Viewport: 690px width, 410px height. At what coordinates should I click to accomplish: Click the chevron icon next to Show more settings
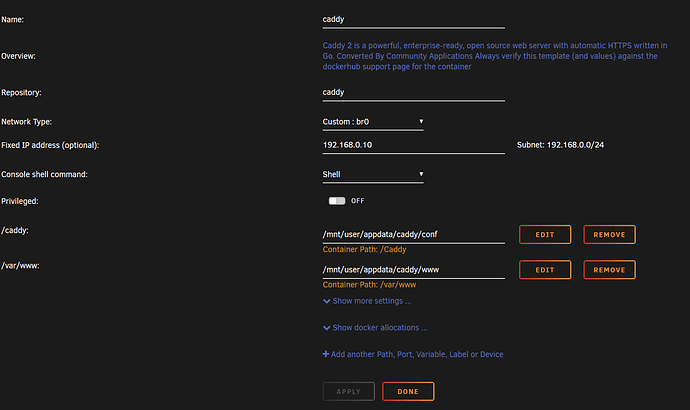tap(327, 300)
